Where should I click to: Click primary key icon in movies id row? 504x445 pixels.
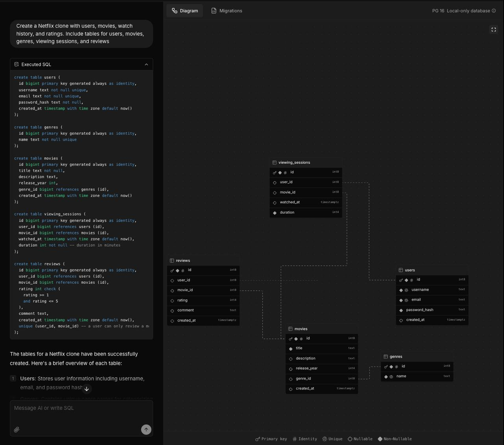pos(291,339)
